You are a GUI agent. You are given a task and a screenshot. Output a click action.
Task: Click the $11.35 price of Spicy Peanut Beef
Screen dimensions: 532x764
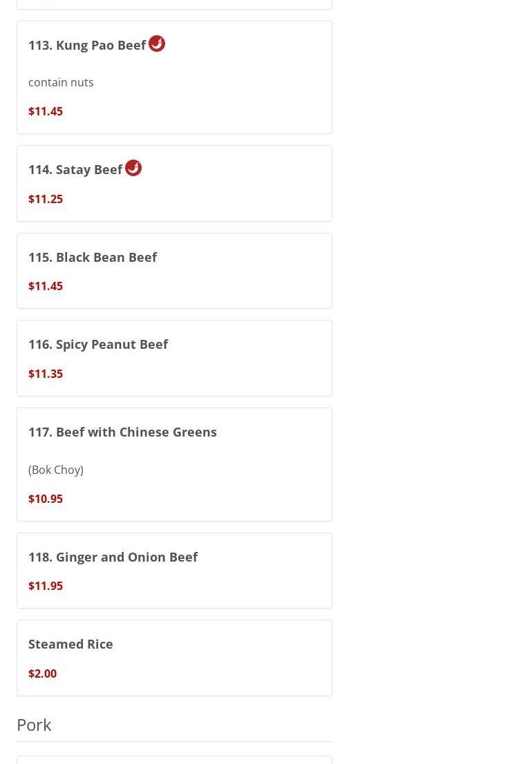(46, 374)
